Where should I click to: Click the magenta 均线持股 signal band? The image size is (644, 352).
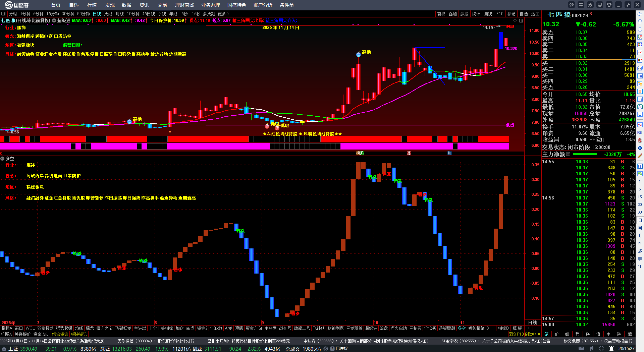click(254, 146)
